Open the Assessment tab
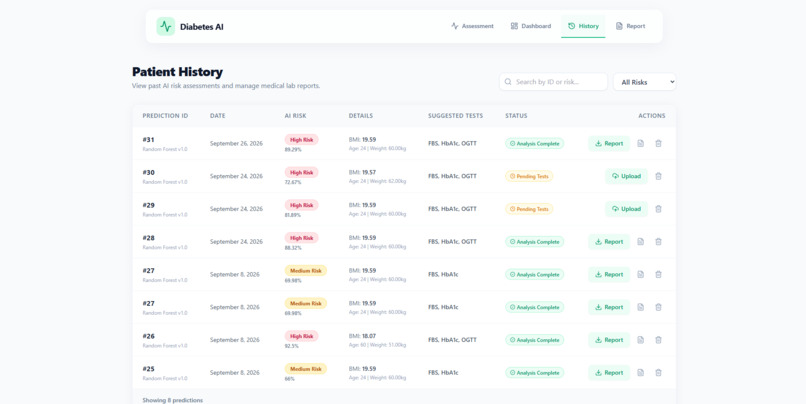 tap(472, 26)
